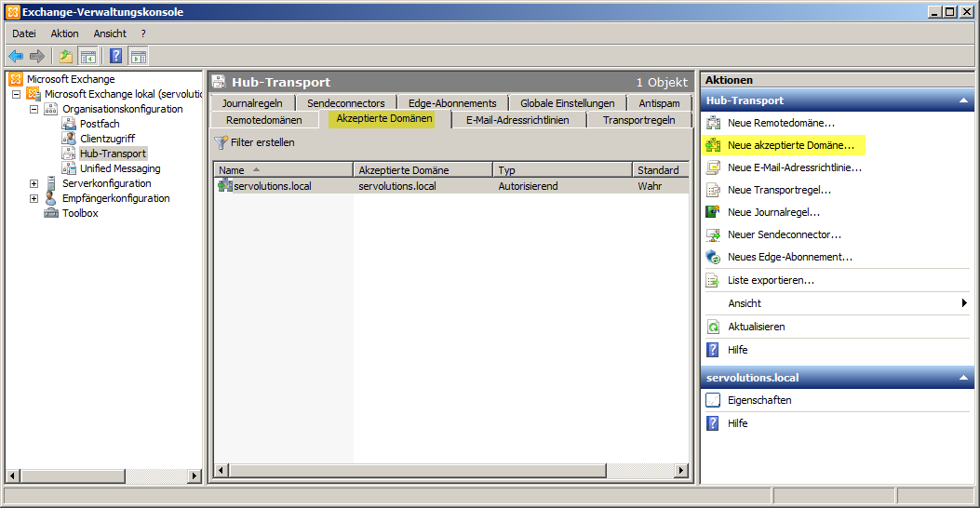Click Neue akzeptierte Domäne action

791,145
